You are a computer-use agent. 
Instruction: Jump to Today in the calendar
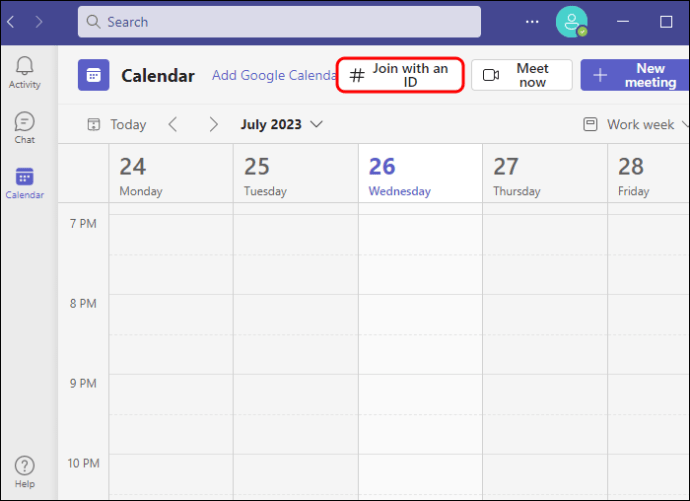pos(117,124)
